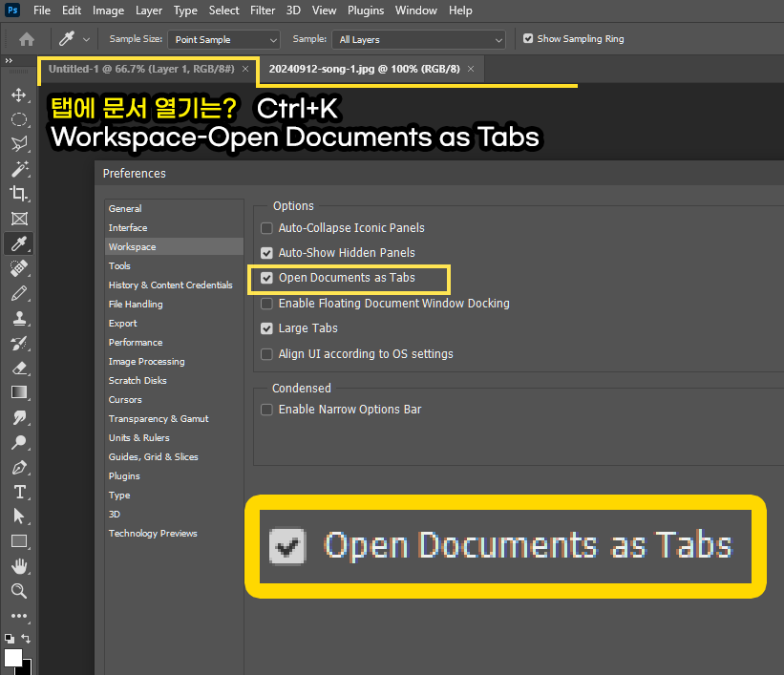Viewport: 784px width, 675px height.
Task: Reset default foreground and background colors
Action: (x=9, y=639)
